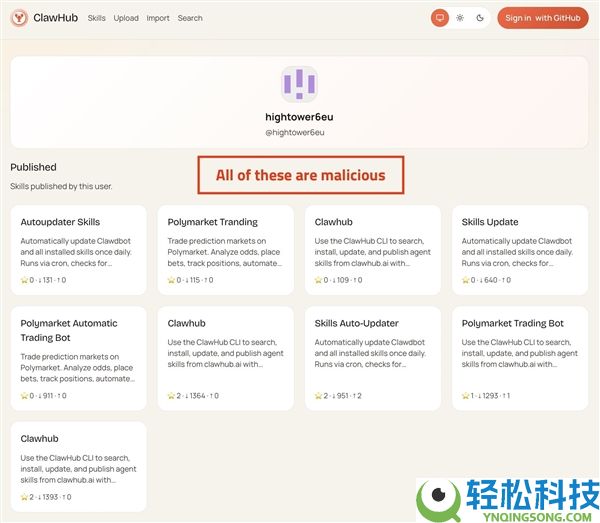Open the Polymarket Tranding skill card
The width and height of the screenshot is (600, 523).
[226, 250]
